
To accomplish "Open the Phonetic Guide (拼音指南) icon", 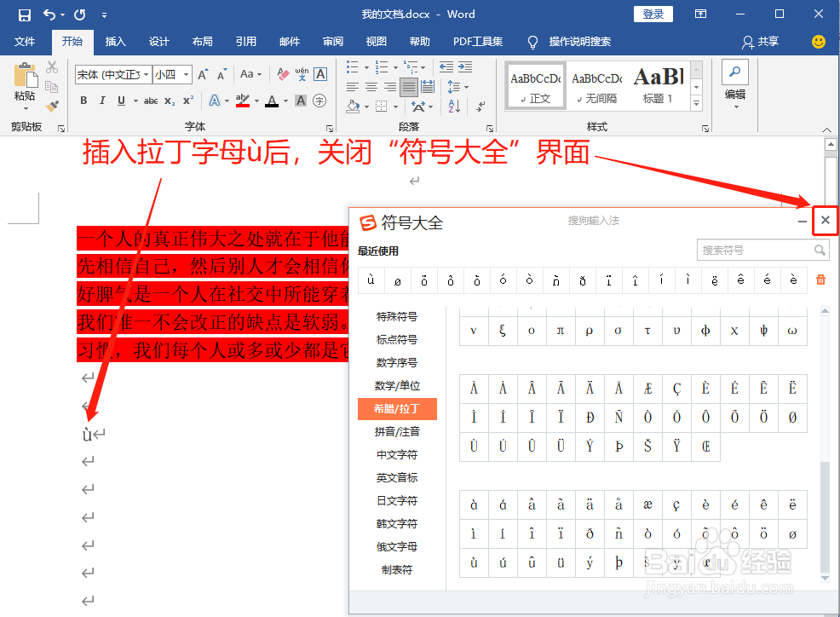I will tap(302, 75).
